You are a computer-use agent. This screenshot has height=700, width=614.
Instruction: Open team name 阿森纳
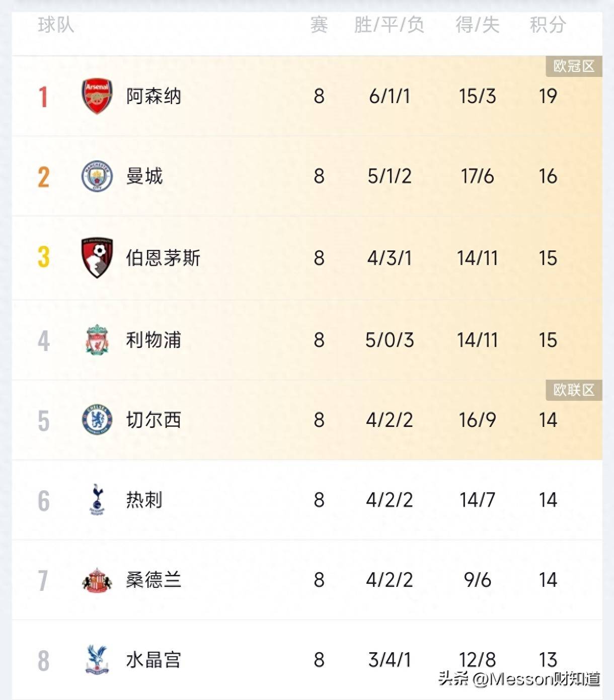pyautogui.click(x=153, y=96)
